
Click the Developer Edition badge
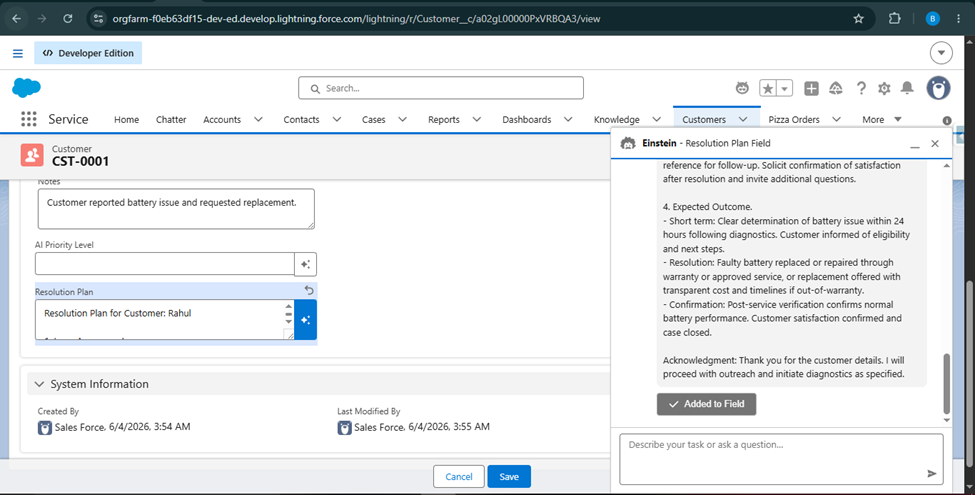coord(88,53)
